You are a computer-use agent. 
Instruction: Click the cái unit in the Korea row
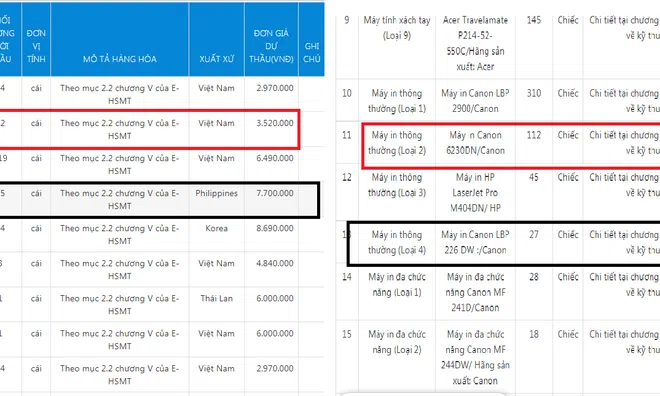36,228
